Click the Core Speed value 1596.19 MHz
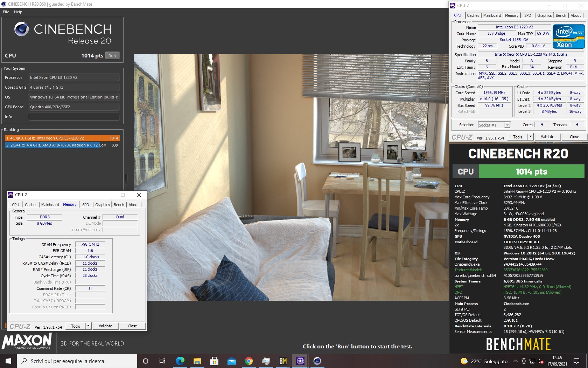588x368 pixels. click(x=494, y=93)
